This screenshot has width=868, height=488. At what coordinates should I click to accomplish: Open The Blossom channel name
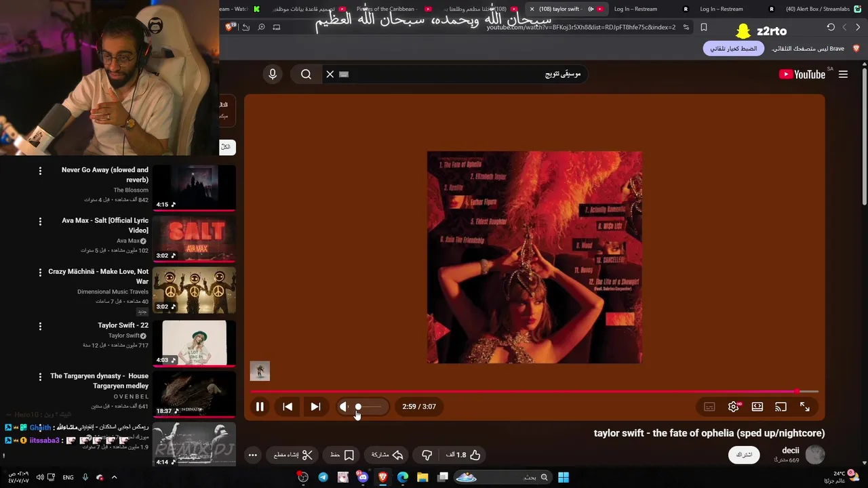pos(131,190)
